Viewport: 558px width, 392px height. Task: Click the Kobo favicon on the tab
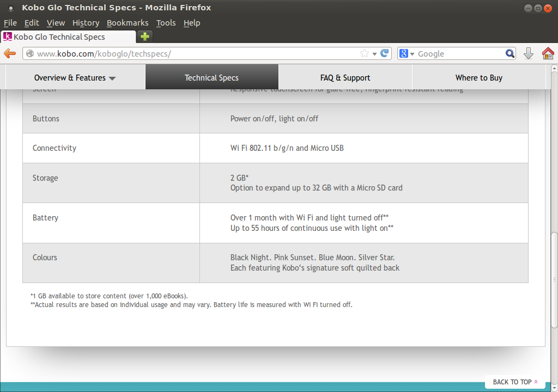click(x=8, y=36)
